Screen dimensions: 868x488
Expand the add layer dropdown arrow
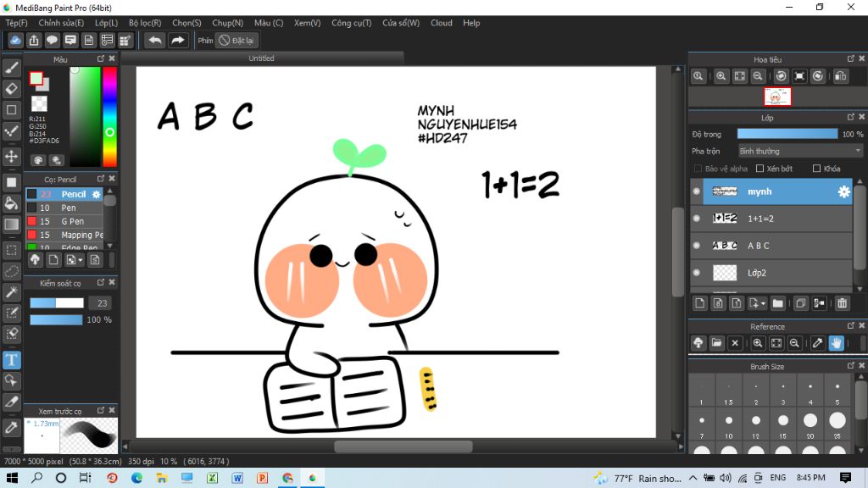[763, 304]
